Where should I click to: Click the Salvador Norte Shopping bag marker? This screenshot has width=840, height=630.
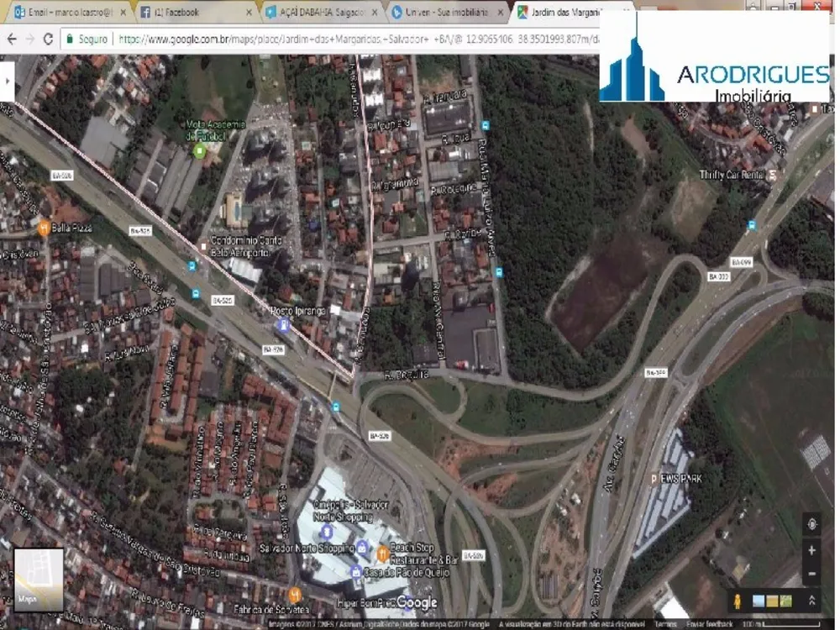tap(362, 548)
